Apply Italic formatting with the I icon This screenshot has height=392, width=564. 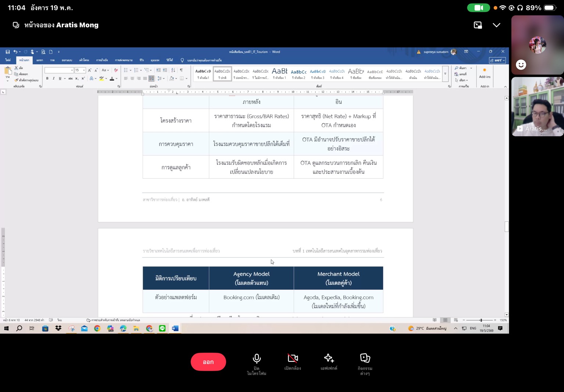tap(53, 79)
